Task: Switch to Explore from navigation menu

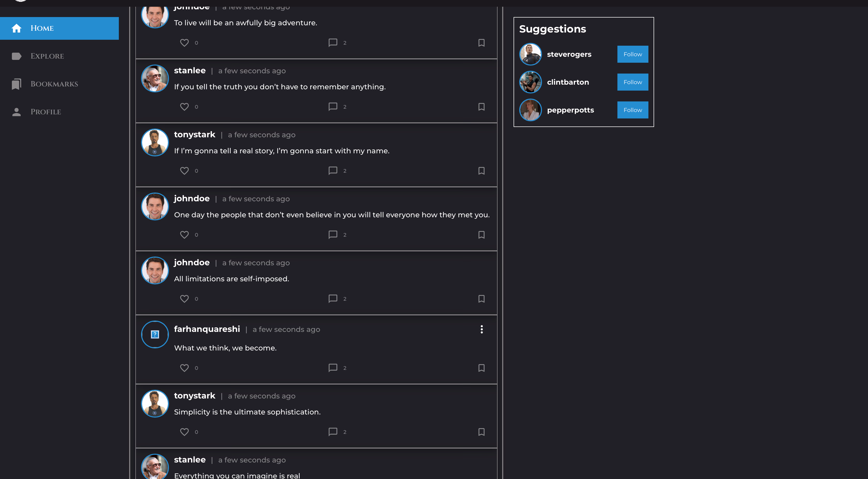Action: pyautogui.click(x=47, y=56)
